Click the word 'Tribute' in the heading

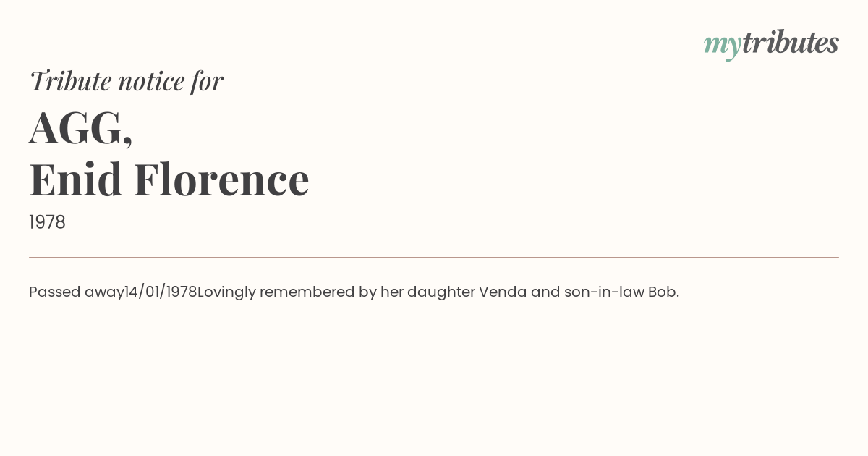point(70,81)
